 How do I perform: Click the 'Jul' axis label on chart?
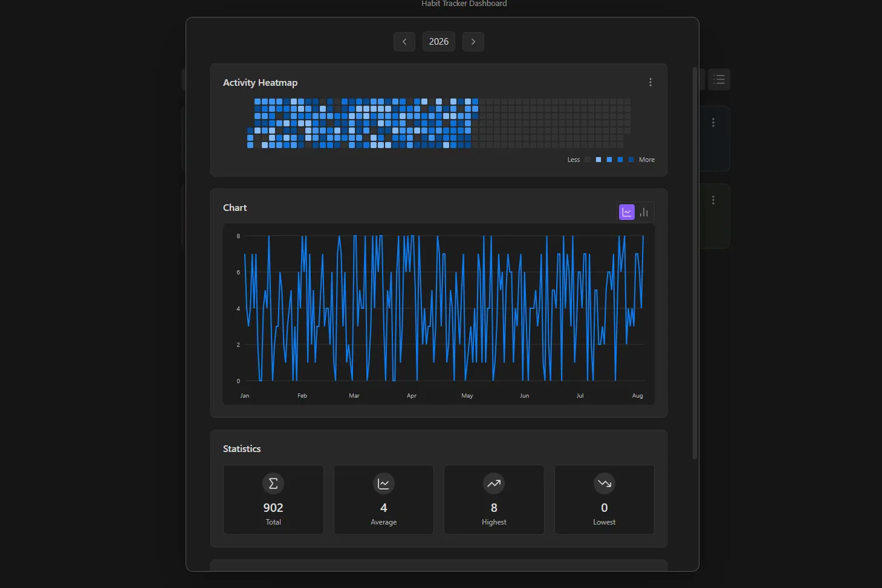[x=580, y=396]
